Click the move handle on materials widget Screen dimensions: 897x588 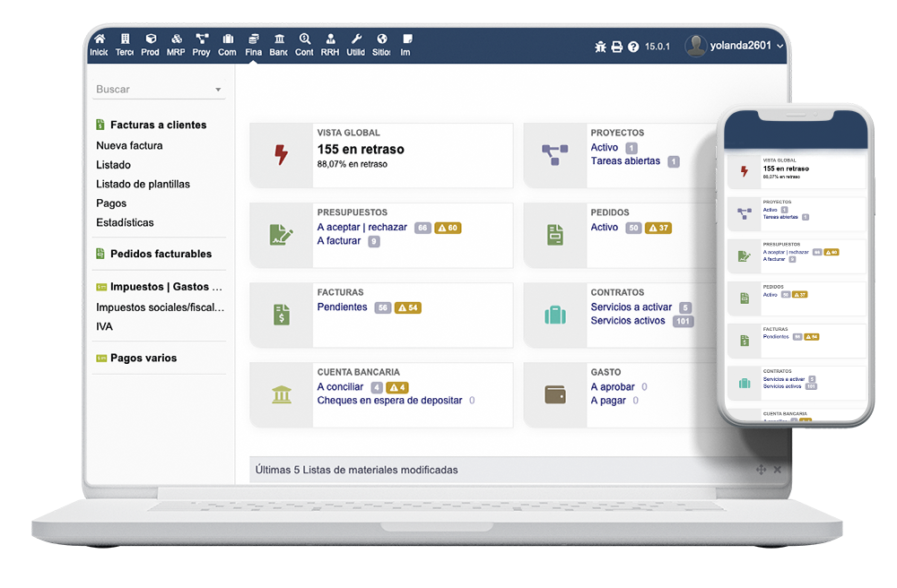[761, 470]
